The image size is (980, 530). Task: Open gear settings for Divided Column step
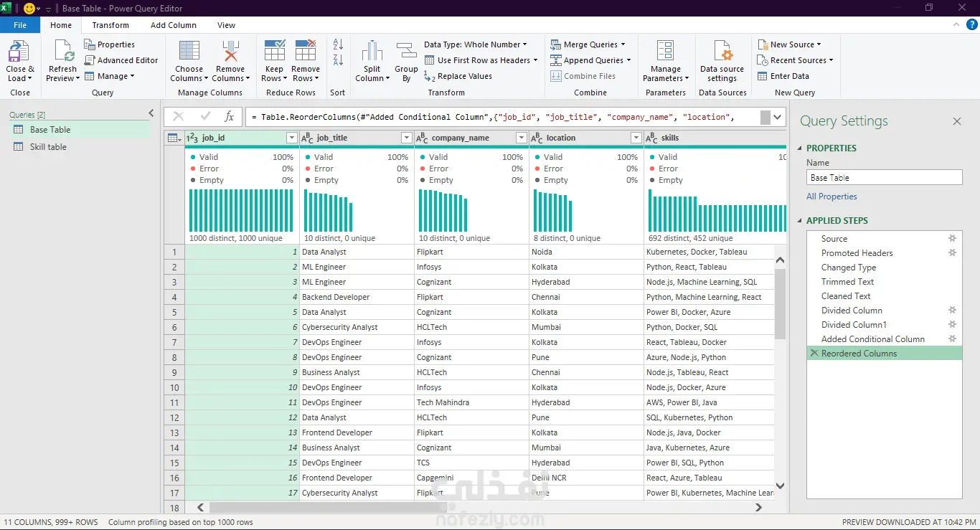[952, 311]
